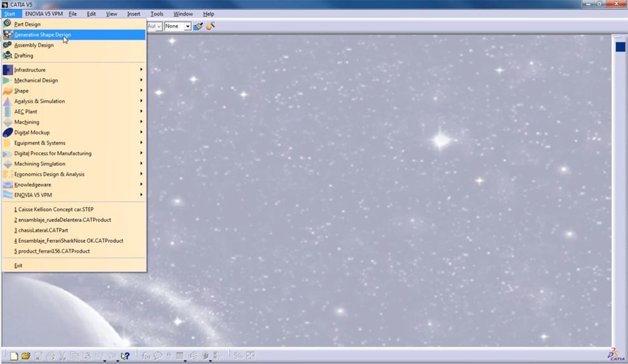Click the Generative Shape Design icon

(x=7, y=34)
